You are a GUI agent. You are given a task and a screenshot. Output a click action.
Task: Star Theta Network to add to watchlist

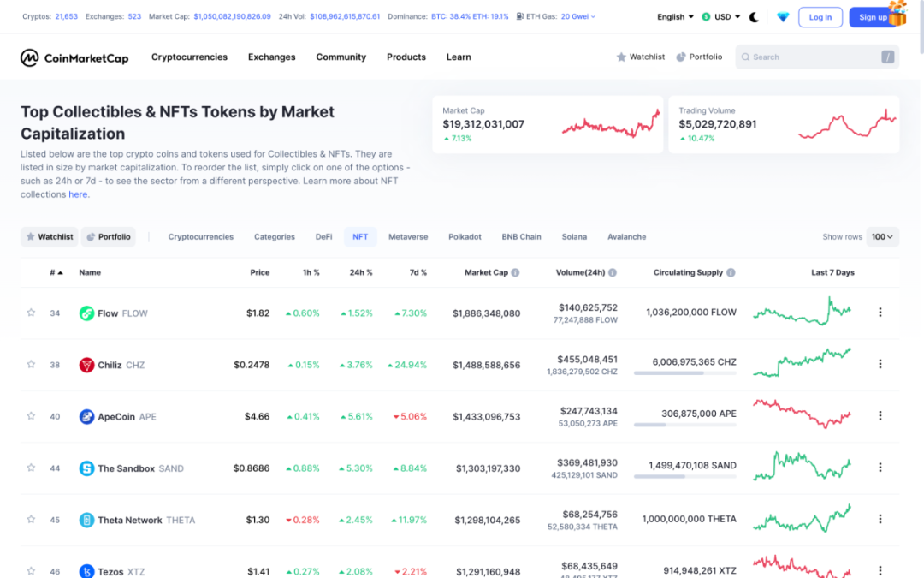(x=32, y=520)
